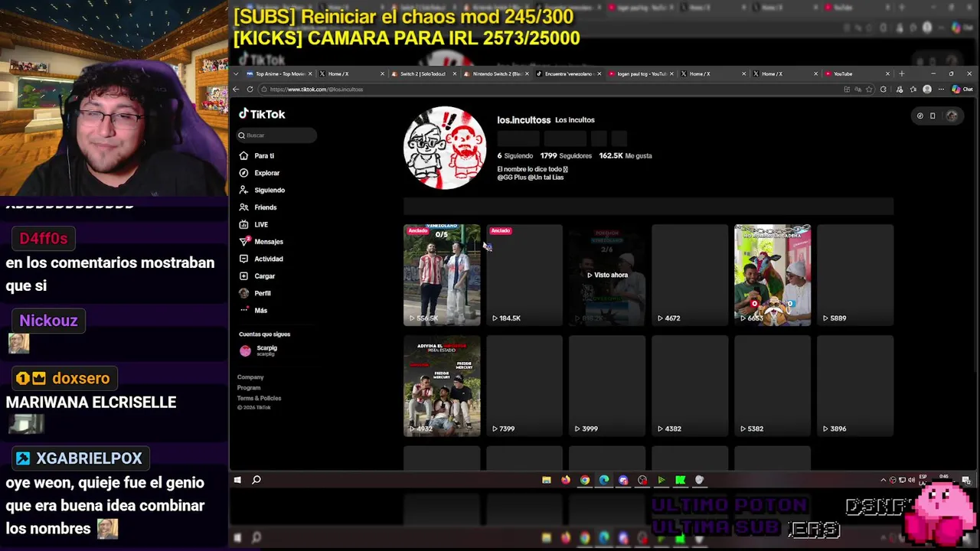The height and width of the screenshot is (551, 980).
Task: Open video with 5382 views
Action: click(773, 386)
